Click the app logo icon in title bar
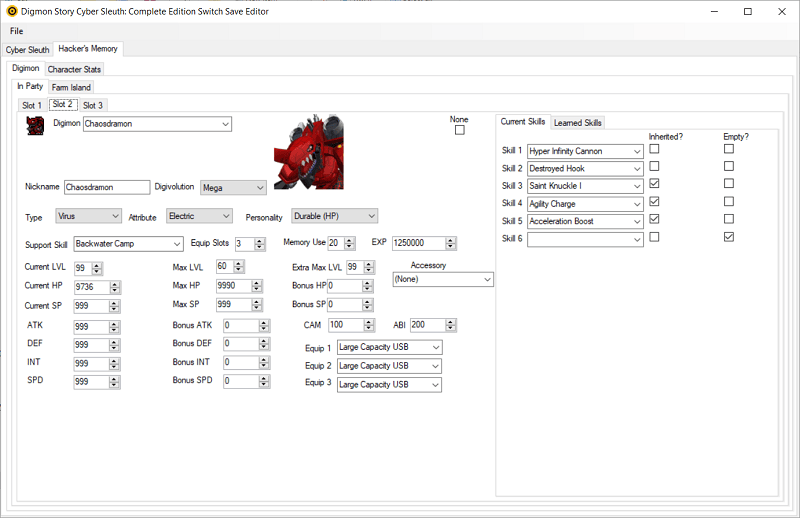This screenshot has width=800, height=518. 12,11
